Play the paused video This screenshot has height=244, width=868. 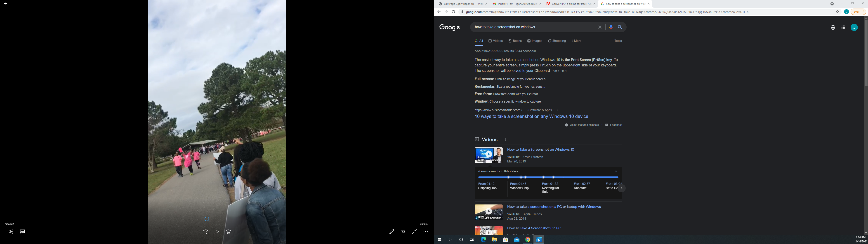(217, 232)
